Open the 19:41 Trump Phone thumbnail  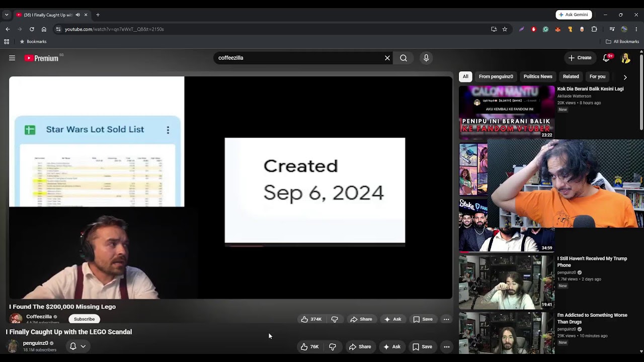click(x=507, y=282)
